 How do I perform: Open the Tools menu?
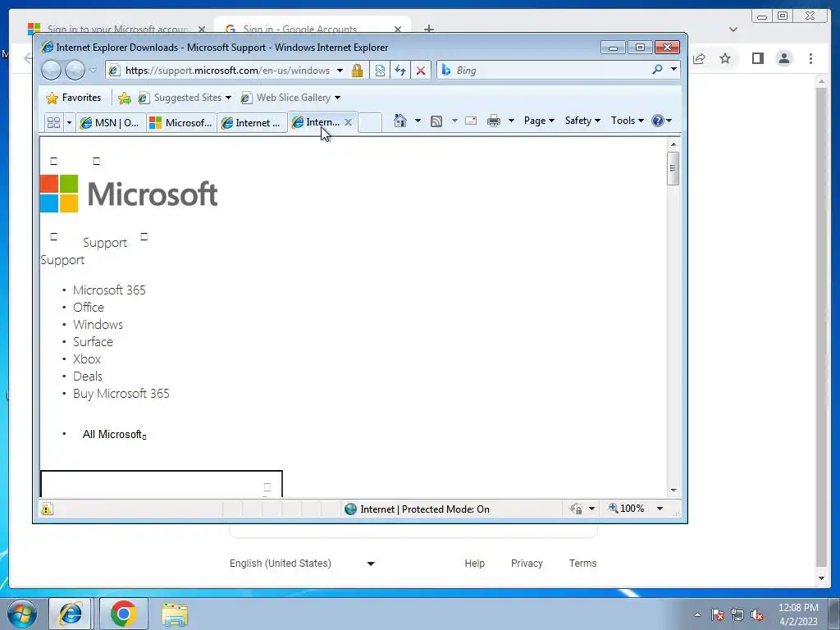pos(628,121)
